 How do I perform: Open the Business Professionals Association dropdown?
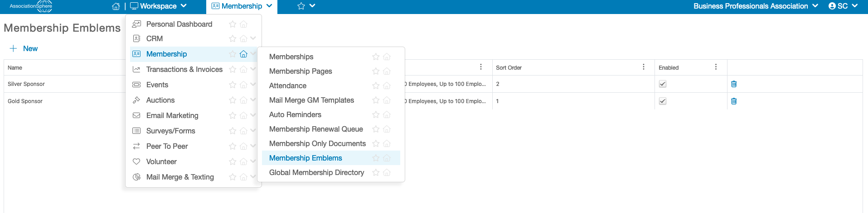coord(756,6)
